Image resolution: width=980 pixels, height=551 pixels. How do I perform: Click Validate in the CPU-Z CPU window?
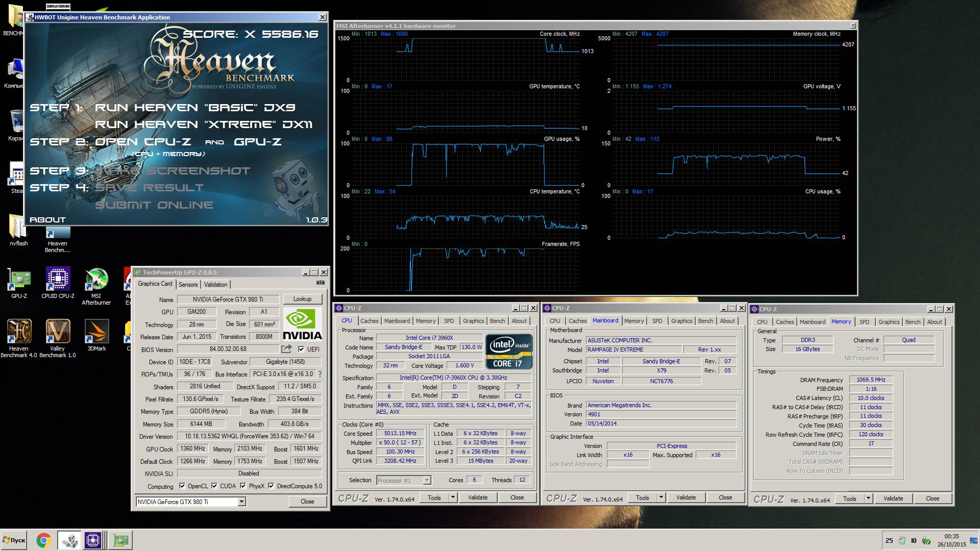tap(478, 497)
